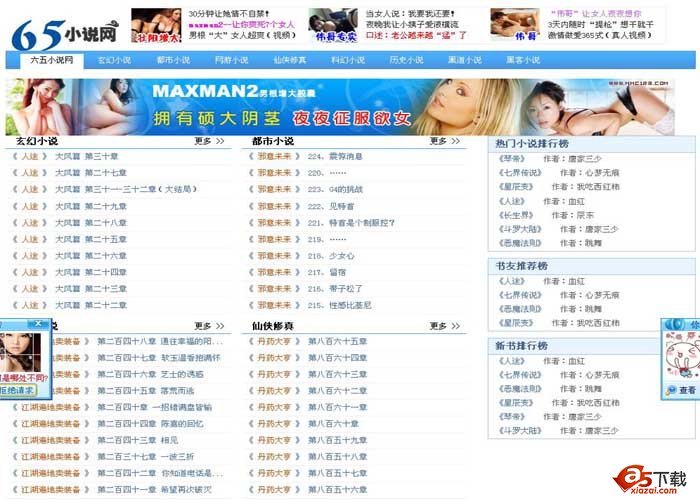Open 大风篇 第三十一~三十二章 (大结局)
This screenshot has width=700, height=500.
pyautogui.click(x=126, y=189)
